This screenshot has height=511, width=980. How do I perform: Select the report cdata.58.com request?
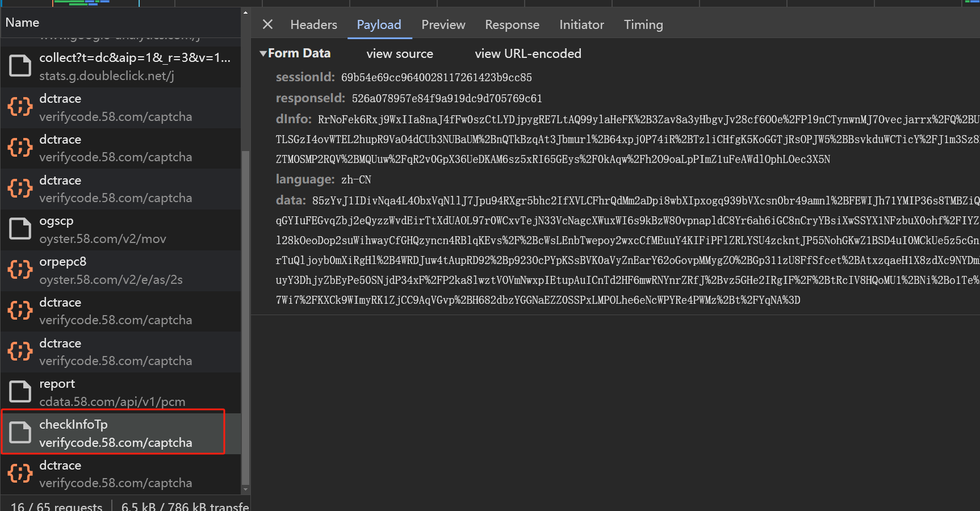click(x=120, y=392)
